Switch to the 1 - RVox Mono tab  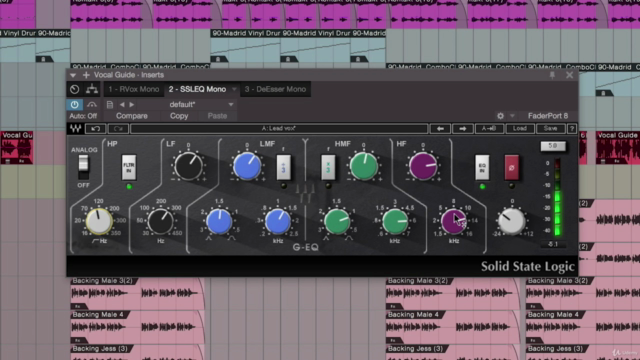click(x=134, y=89)
